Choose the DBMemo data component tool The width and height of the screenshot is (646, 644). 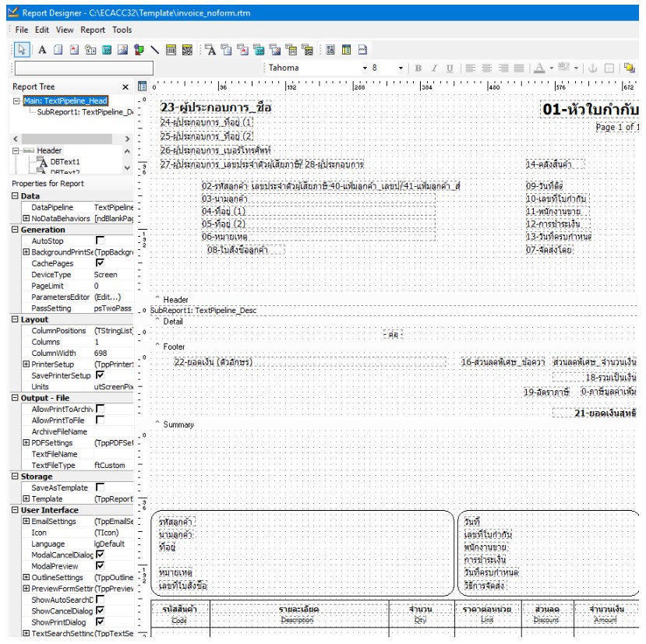point(226,50)
